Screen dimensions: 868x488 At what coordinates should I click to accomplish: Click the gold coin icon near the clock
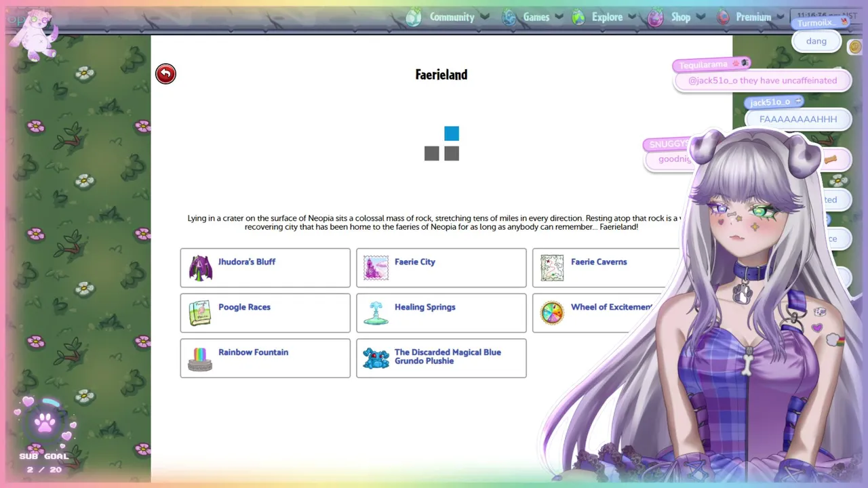pyautogui.click(x=855, y=47)
